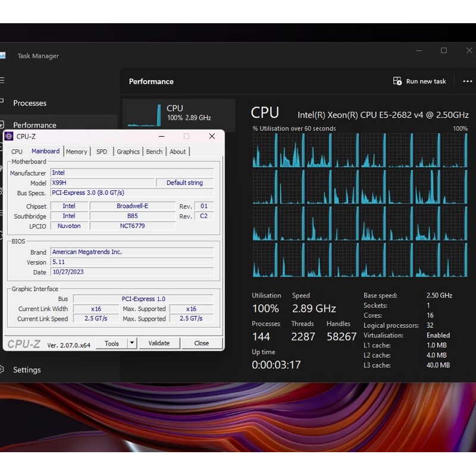
Task: Select the Mainboard tab in CPU-Z
Action: click(x=46, y=151)
